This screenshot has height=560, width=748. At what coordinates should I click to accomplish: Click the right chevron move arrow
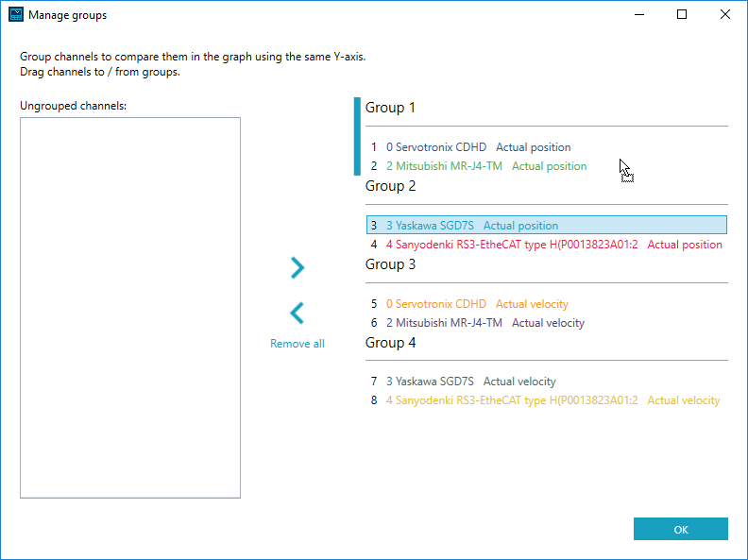tap(297, 268)
